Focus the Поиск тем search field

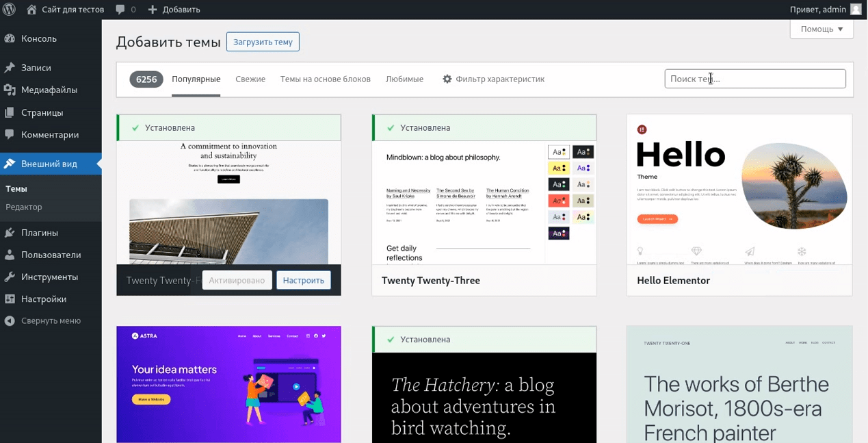click(755, 79)
